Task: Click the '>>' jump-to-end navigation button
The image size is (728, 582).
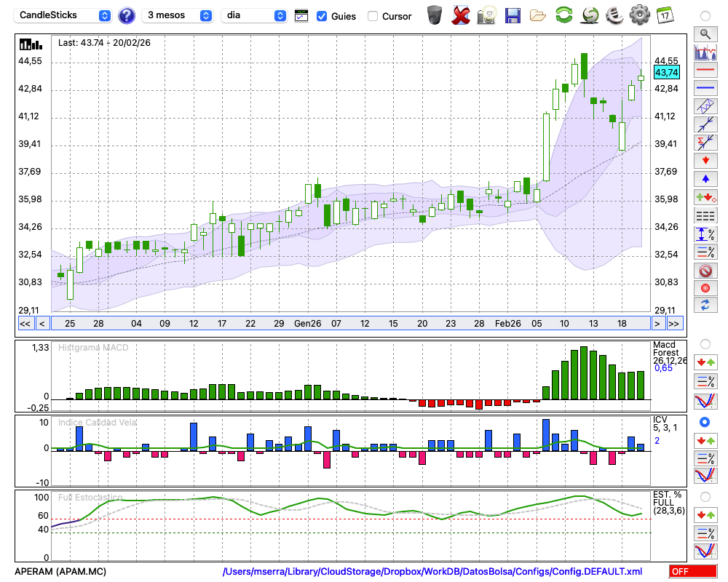Action: point(674,324)
